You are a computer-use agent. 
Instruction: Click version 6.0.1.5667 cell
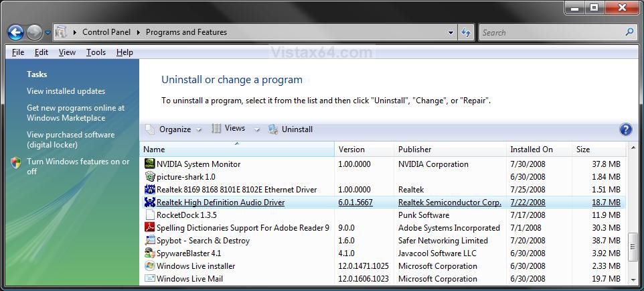point(355,202)
